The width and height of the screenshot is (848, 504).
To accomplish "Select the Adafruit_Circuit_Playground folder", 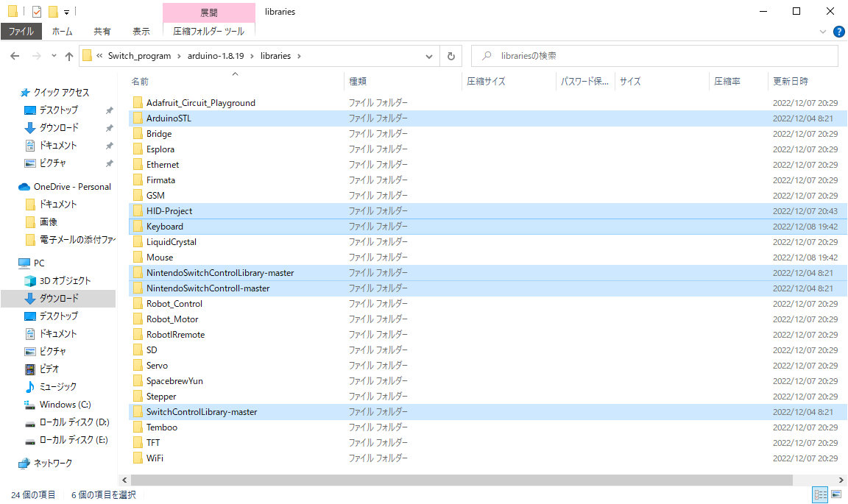I will 201,103.
